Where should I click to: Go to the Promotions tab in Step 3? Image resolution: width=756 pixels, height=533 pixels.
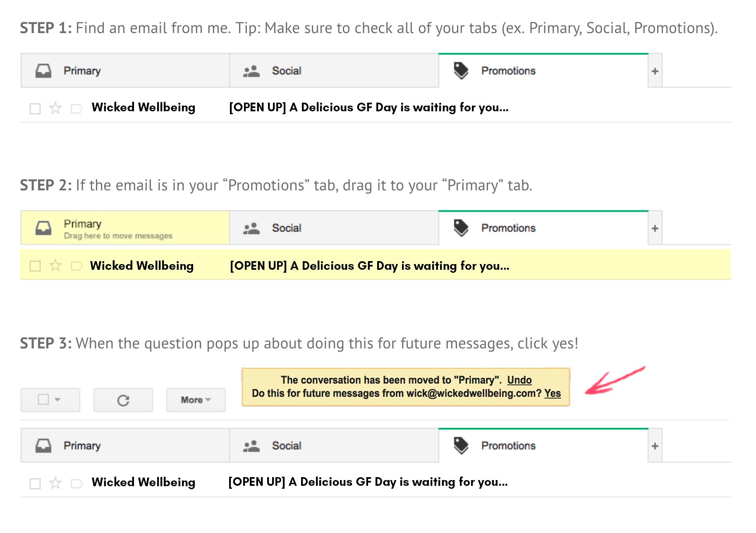pyautogui.click(x=543, y=446)
